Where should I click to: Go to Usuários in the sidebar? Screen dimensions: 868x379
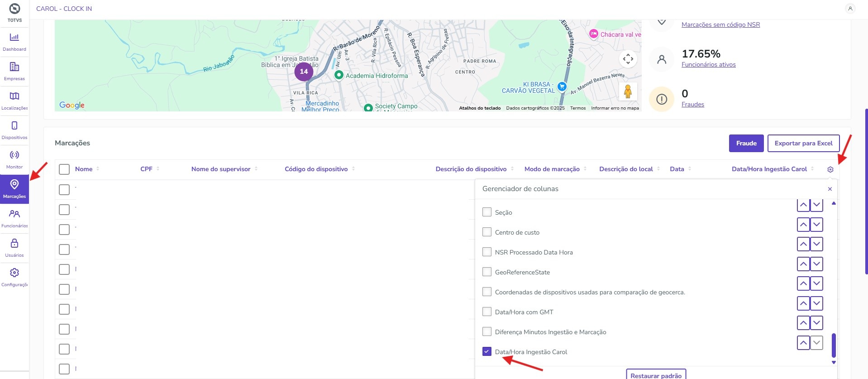click(14, 248)
